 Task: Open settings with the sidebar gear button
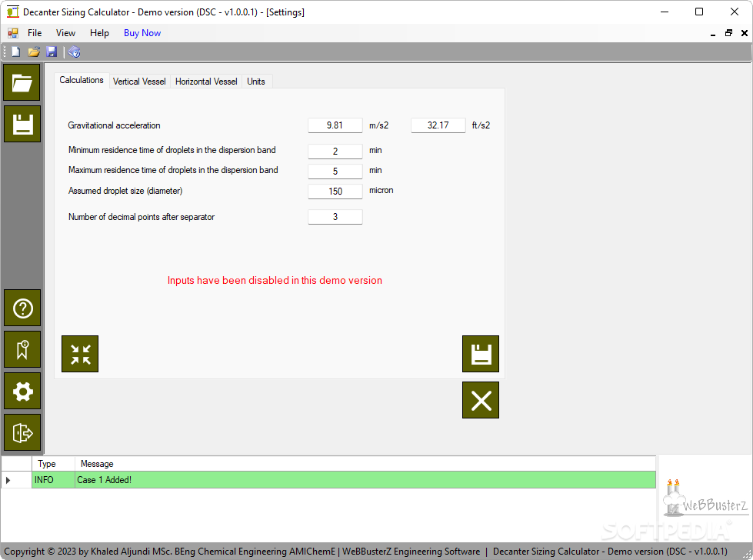[x=22, y=391]
